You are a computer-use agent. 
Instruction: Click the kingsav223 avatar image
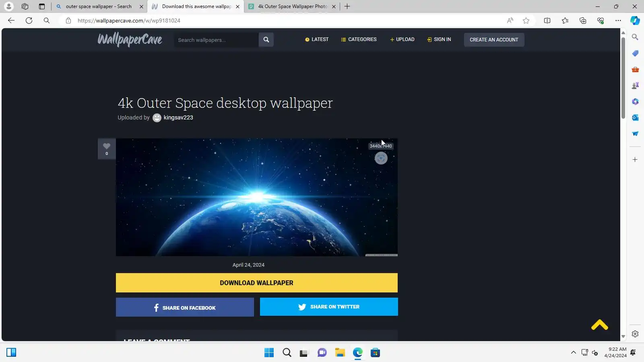157,117
